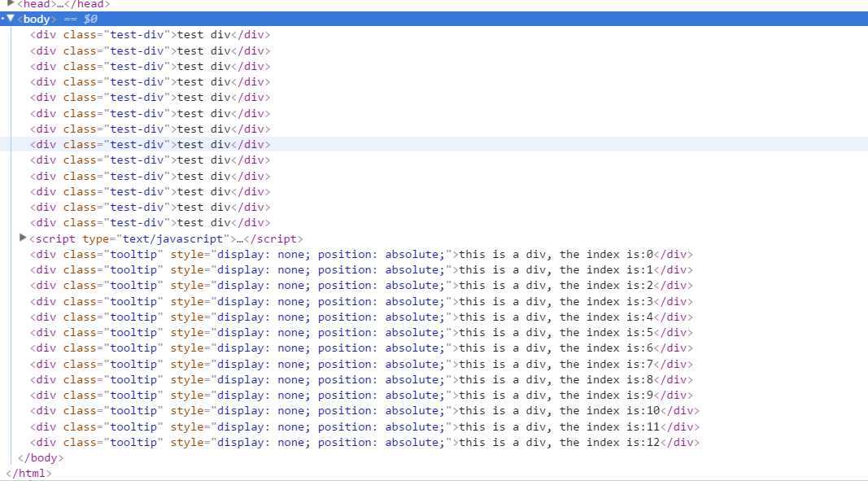The height and width of the screenshot is (481, 868).
Task: Select tooltip div with index is:6
Action: 361,348
